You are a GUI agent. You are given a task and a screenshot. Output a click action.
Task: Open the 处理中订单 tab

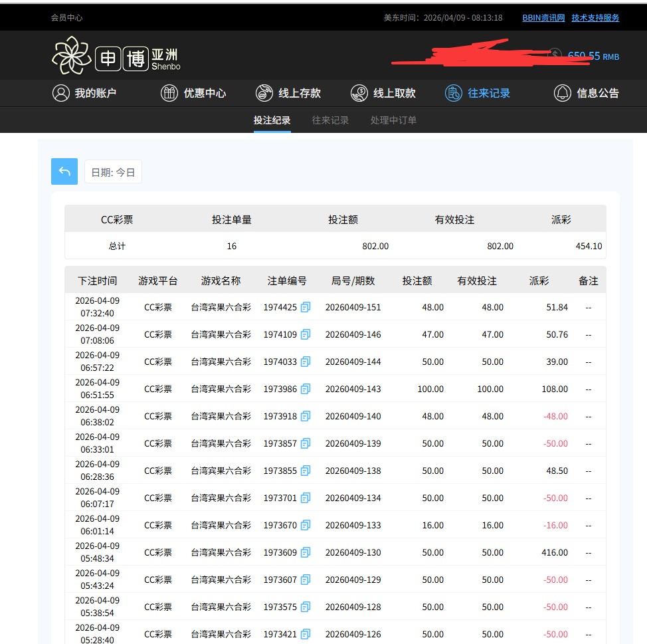click(x=393, y=120)
